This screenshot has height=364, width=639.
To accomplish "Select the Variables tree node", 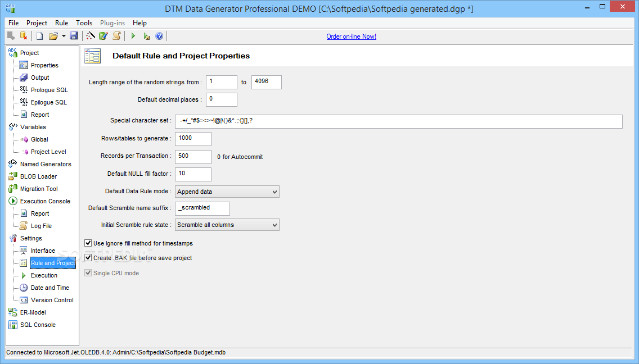I will tap(33, 127).
